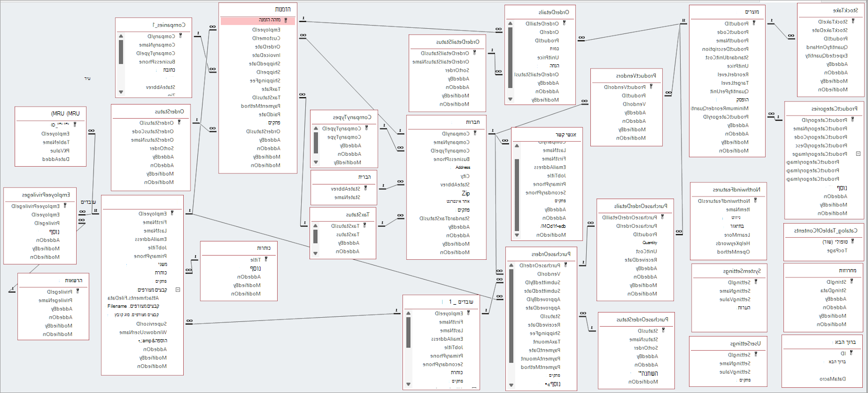Screen dimensions: 868x393
Task: Collapse the קבצים מצורפים attachments field in עובדים table
Action: click(177, 290)
